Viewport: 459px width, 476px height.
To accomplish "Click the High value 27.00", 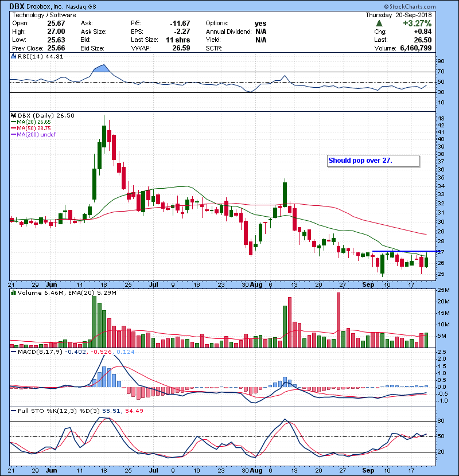I will pyautogui.click(x=56, y=32).
